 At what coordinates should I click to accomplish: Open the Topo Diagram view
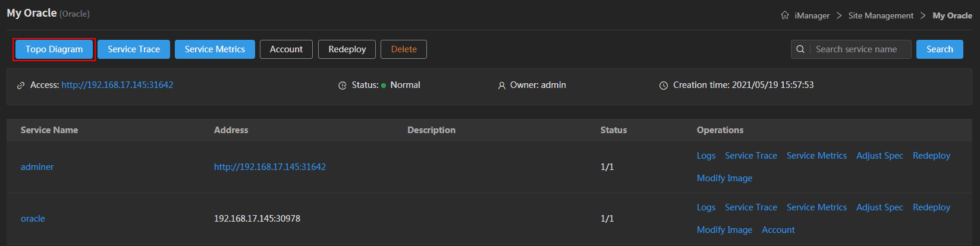(x=54, y=49)
